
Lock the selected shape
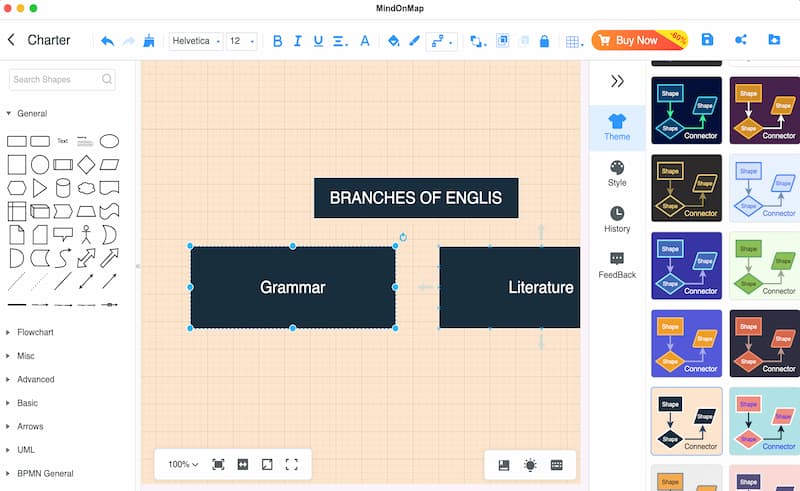click(x=544, y=41)
